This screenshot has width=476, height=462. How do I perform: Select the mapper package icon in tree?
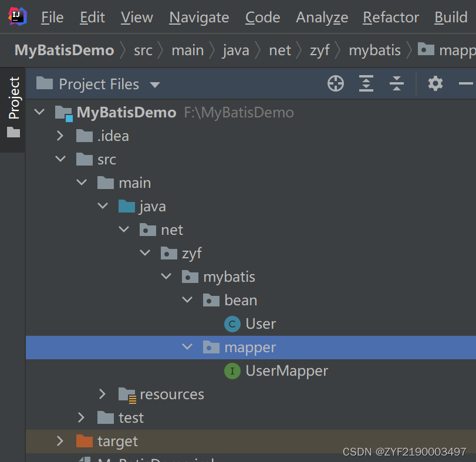click(211, 347)
